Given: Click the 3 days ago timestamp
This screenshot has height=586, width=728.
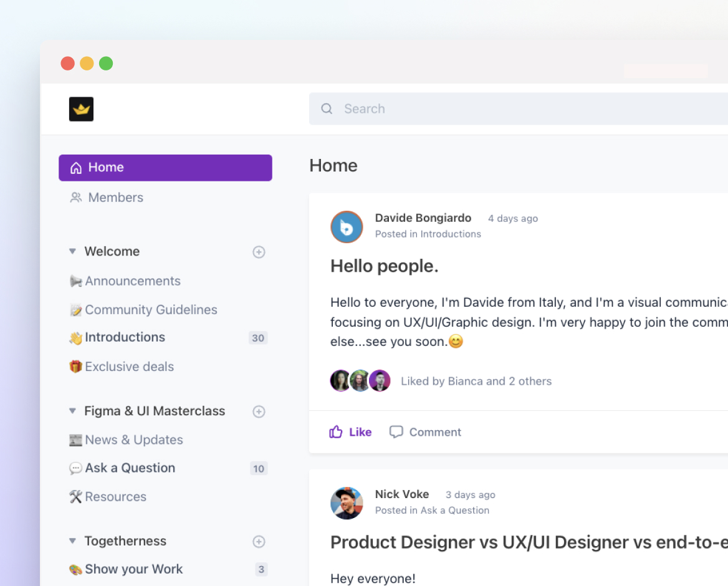Looking at the screenshot, I should (471, 494).
